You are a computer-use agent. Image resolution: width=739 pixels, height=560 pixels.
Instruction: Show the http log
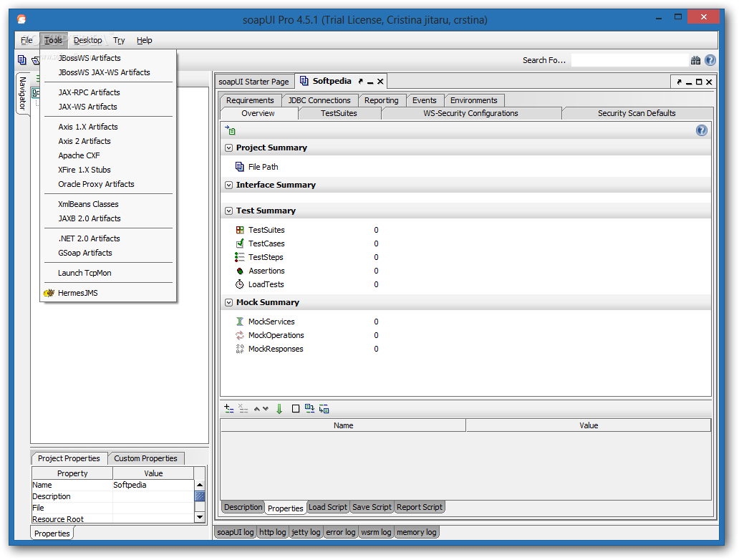272,532
